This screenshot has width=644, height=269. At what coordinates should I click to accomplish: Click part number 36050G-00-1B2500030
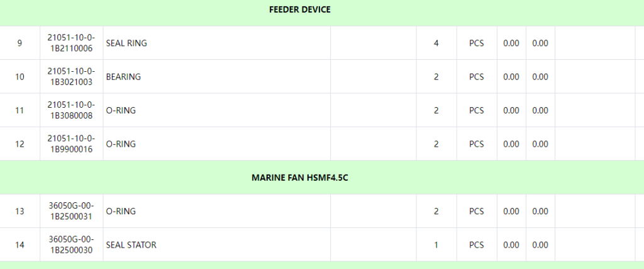[71, 244]
